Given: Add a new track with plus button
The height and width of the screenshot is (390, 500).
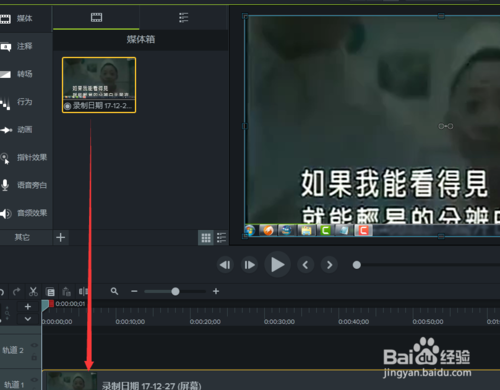Looking at the screenshot, I should 28,306.
